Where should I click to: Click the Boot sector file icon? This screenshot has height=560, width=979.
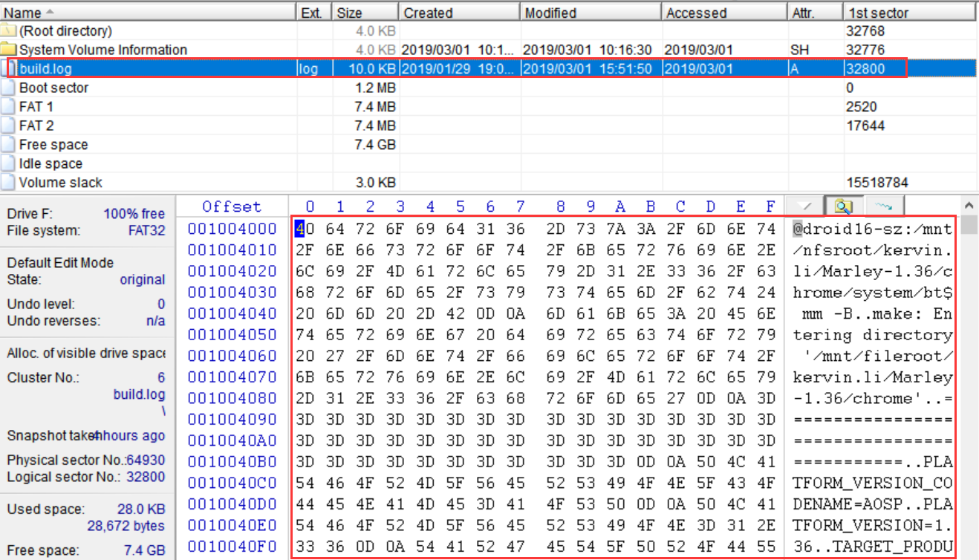click(8, 88)
